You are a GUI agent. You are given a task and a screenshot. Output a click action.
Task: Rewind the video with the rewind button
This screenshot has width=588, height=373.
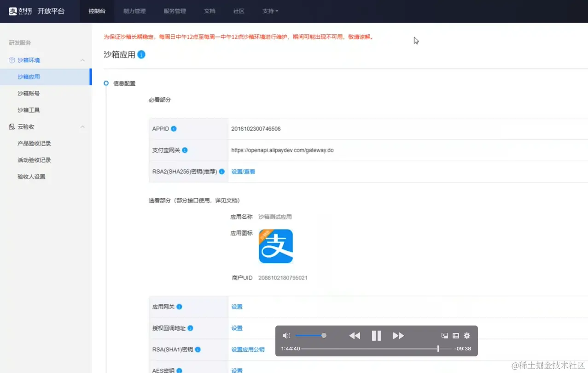tap(355, 336)
